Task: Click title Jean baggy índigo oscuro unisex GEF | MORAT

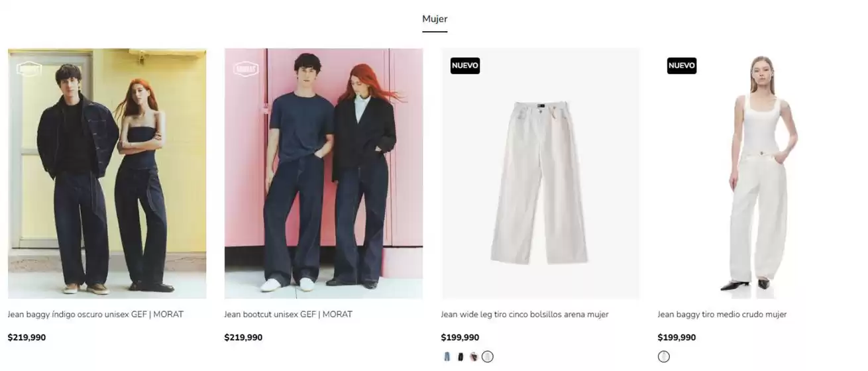Action: 95,315
